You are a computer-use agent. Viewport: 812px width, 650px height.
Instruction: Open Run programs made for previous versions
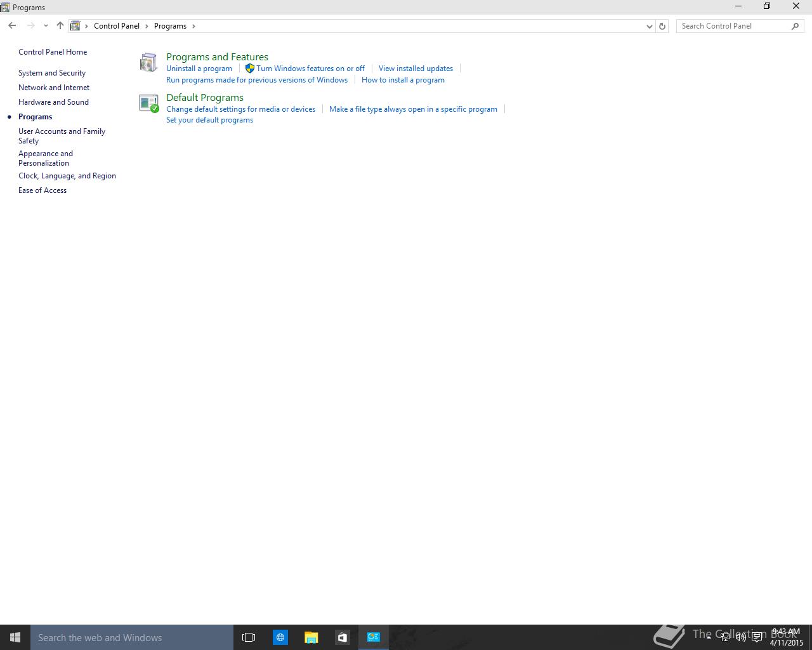click(257, 80)
